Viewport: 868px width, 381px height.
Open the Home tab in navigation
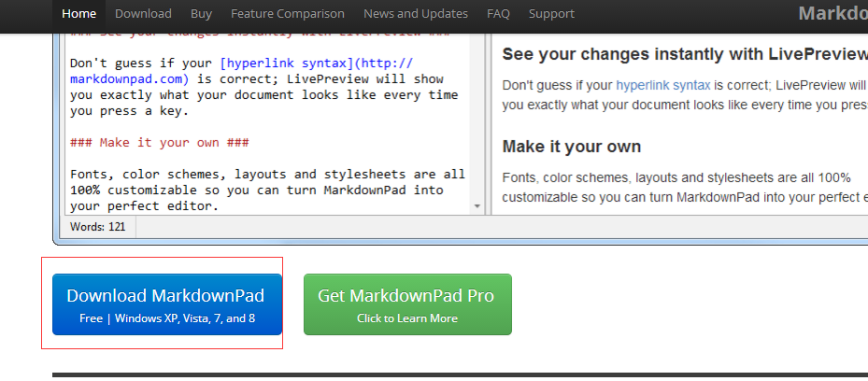(78, 14)
